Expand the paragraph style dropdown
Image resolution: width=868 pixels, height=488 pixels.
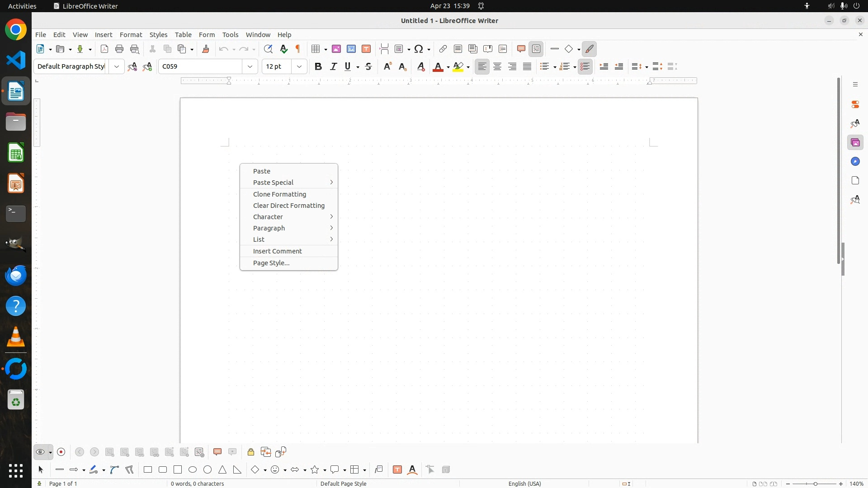117,66
